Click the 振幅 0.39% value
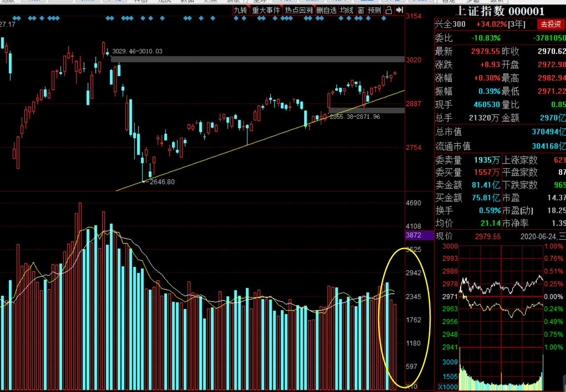The image size is (566, 392). click(489, 91)
